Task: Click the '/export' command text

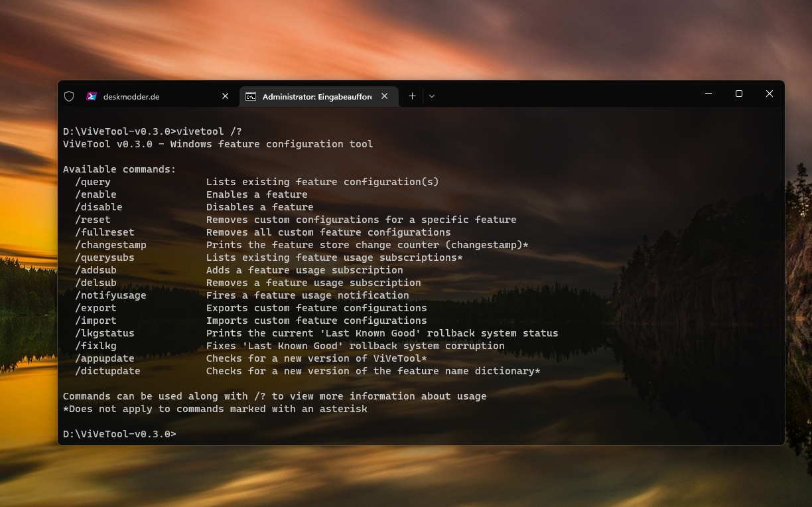Action: click(96, 308)
